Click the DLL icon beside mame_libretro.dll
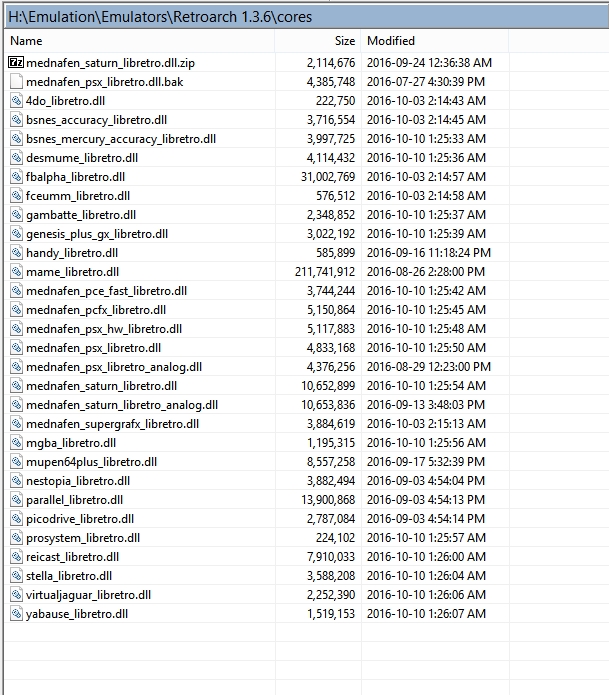The image size is (609, 695). click(x=16, y=272)
